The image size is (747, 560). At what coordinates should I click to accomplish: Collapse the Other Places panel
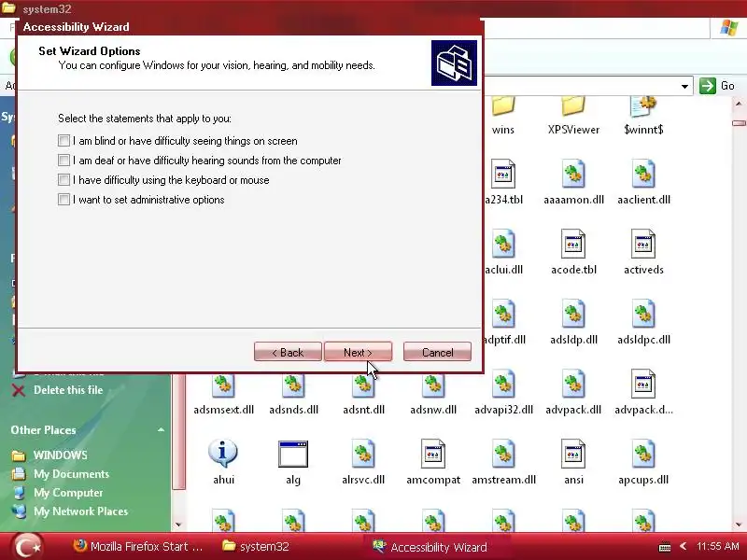tap(161, 429)
